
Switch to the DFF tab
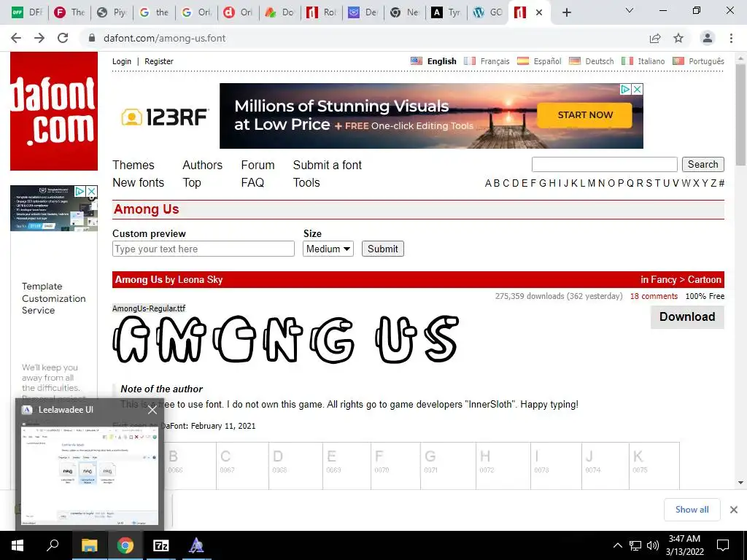pyautogui.click(x=27, y=12)
